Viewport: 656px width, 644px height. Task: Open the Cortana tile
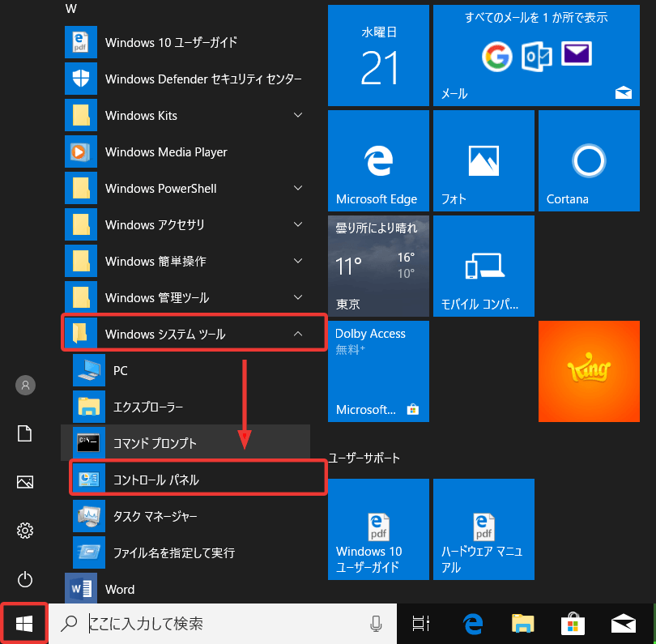[x=589, y=160]
